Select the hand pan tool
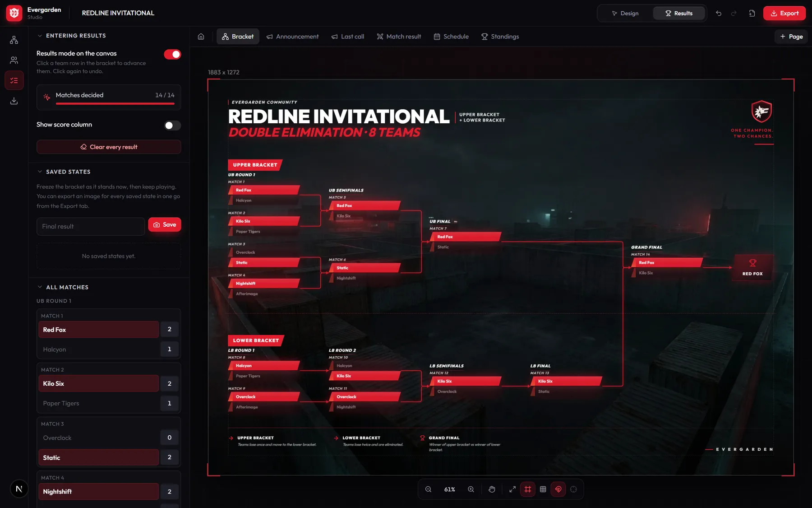Screen dimensions: 812x508 pos(492,489)
